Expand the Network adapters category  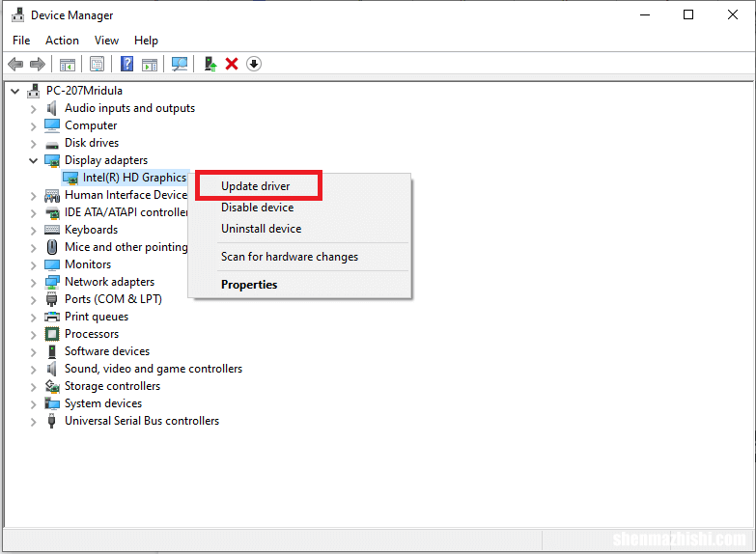pos(34,282)
